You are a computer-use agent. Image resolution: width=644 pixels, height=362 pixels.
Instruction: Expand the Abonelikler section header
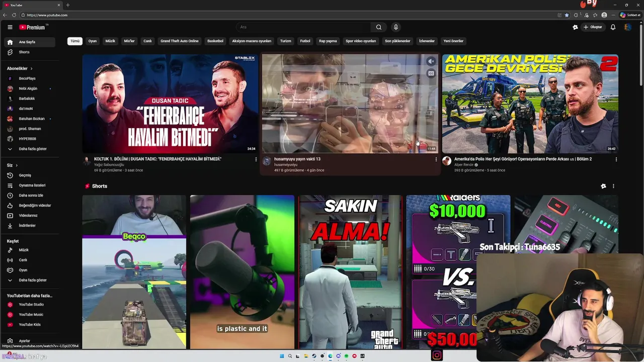[x=20, y=68]
